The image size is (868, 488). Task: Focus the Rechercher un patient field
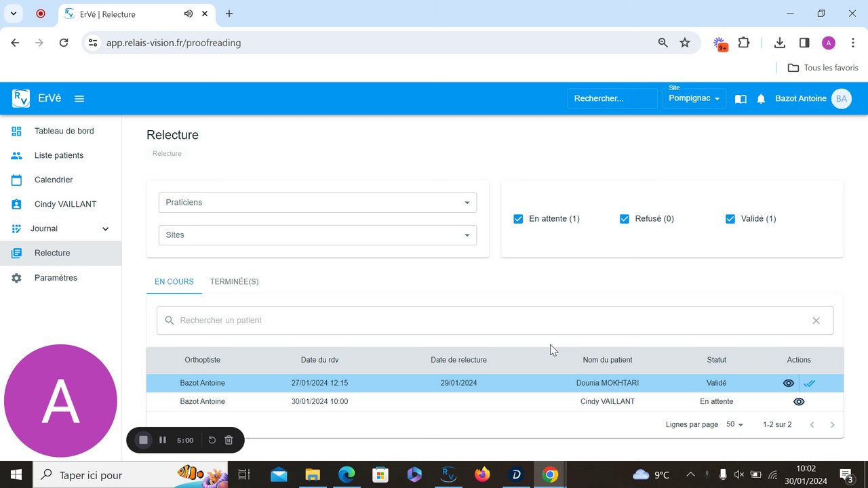click(495, 321)
